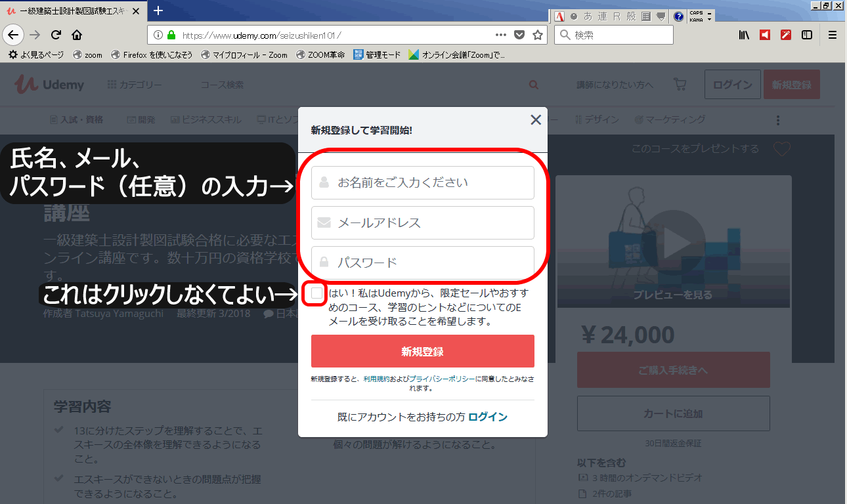Select the マーケティング category

tap(670, 119)
